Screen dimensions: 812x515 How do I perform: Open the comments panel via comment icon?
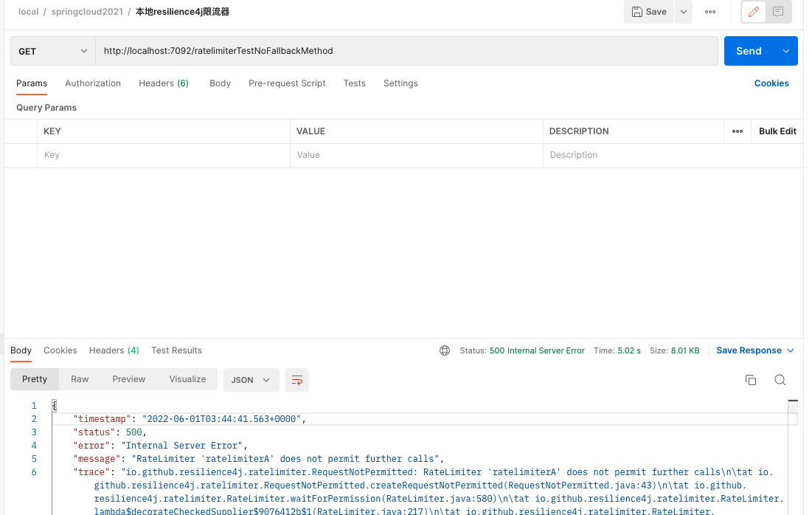[x=779, y=12]
